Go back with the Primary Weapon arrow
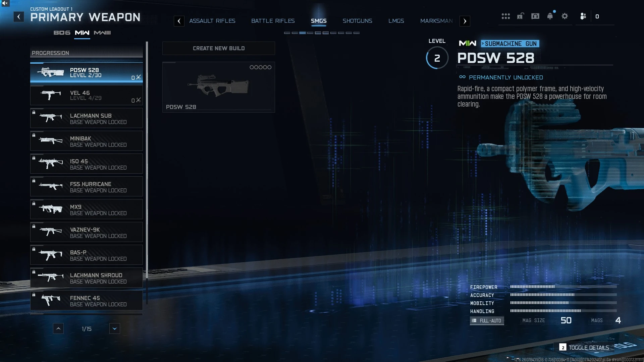This screenshot has height=362, width=644. tap(19, 17)
